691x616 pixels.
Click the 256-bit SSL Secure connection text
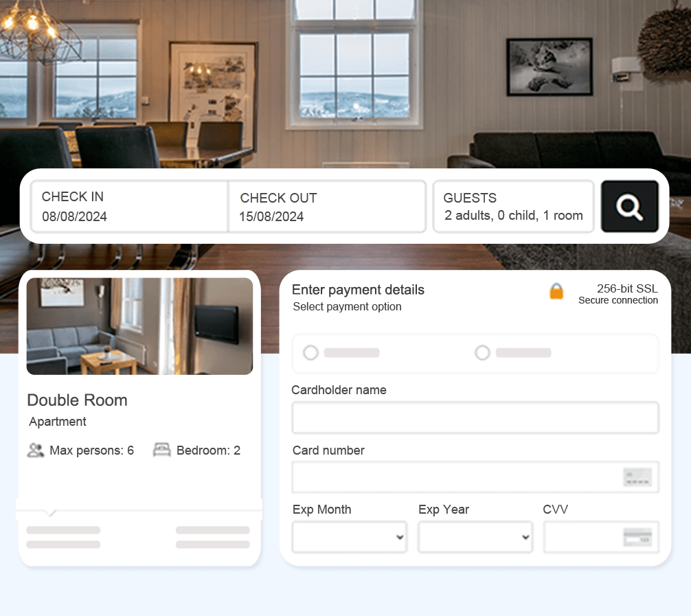click(x=618, y=294)
